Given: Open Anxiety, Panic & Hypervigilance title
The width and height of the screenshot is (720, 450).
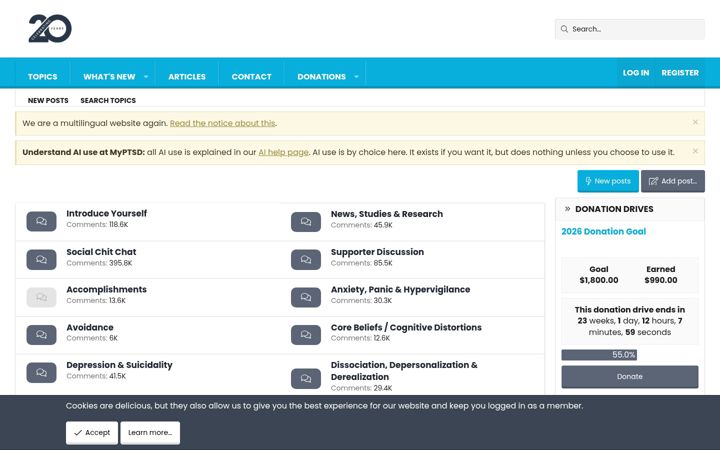Looking at the screenshot, I should tap(400, 289).
